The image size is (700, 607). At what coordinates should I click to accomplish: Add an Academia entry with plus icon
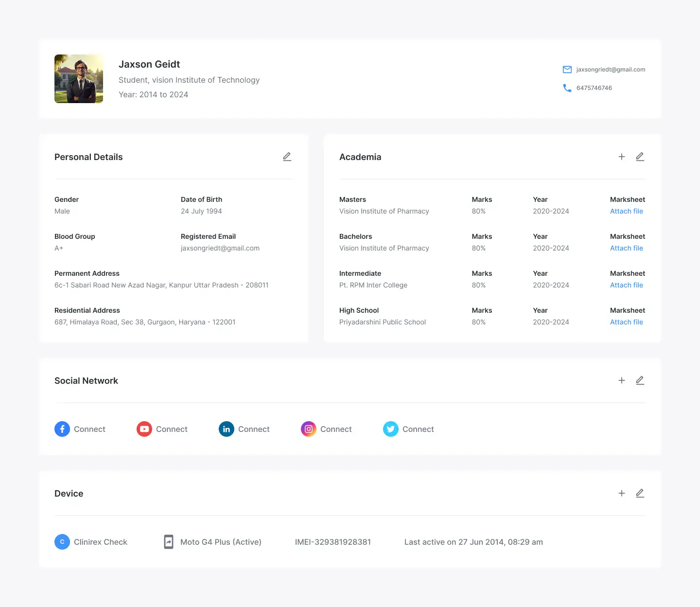click(x=621, y=157)
